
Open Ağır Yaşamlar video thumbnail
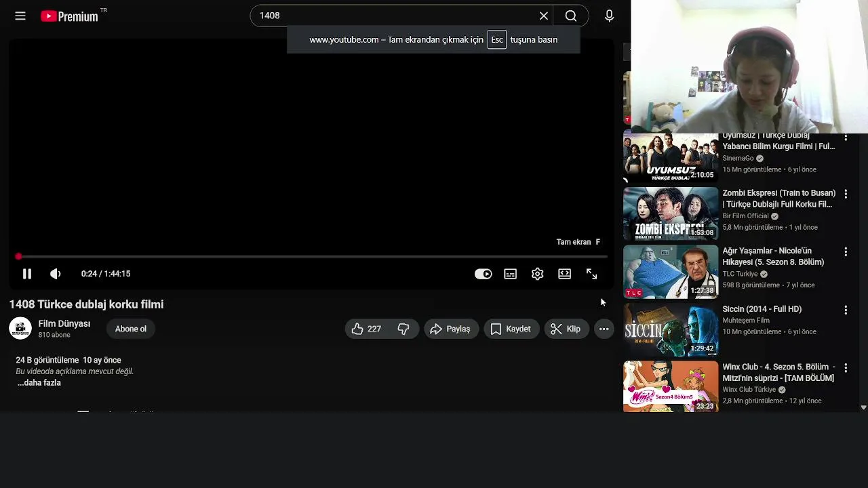tap(671, 272)
